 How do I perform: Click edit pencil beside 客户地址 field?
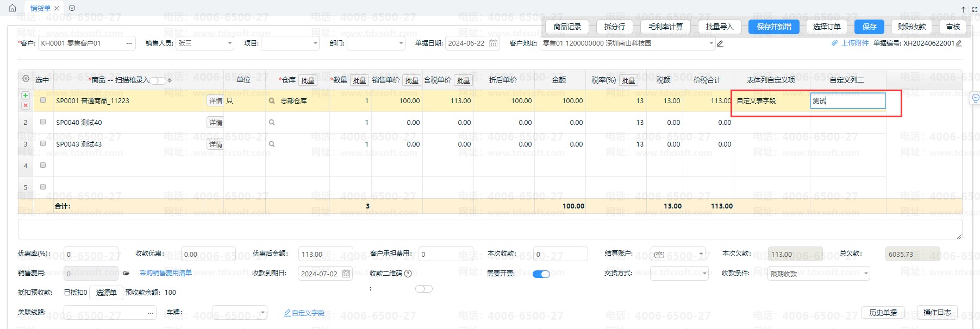(720, 43)
